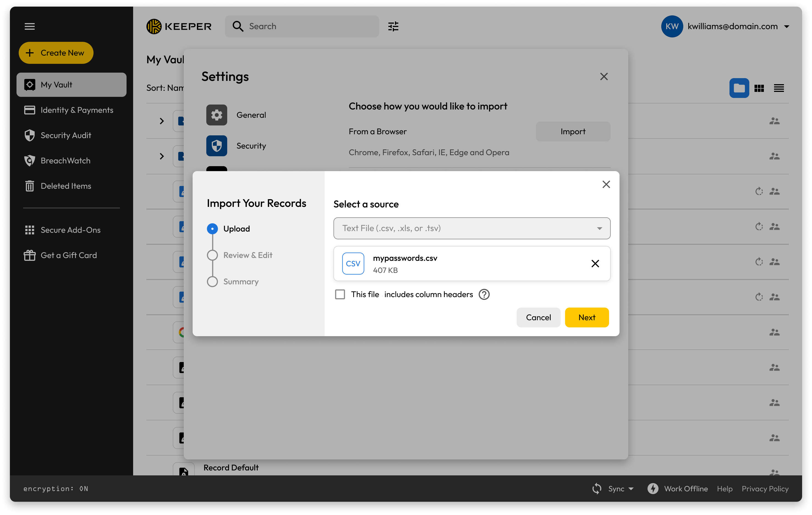Open Security settings tab
The height and width of the screenshot is (515, 812).
coord(251,146)
